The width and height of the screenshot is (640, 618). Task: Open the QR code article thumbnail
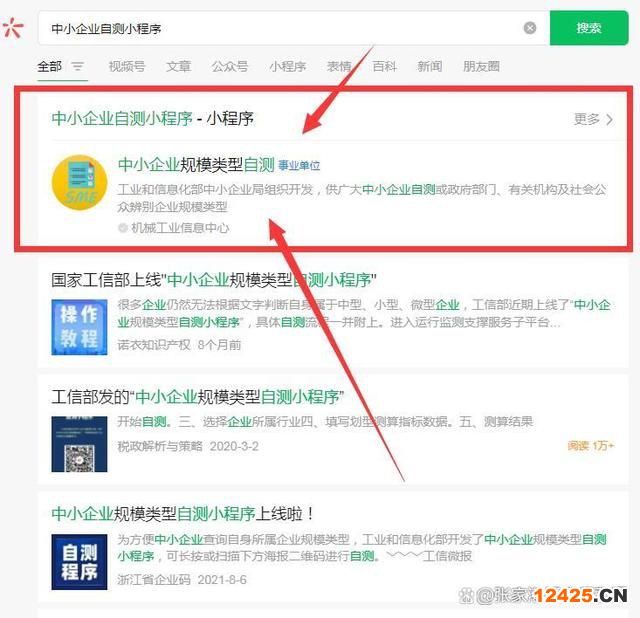(79, 444)
